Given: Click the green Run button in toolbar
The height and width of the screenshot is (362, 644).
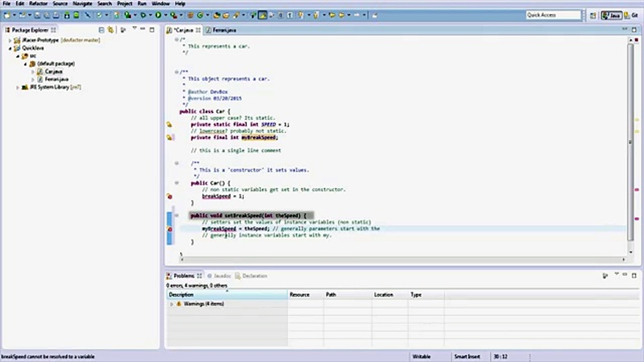Looking at the screenshot, I should (158, 15).
